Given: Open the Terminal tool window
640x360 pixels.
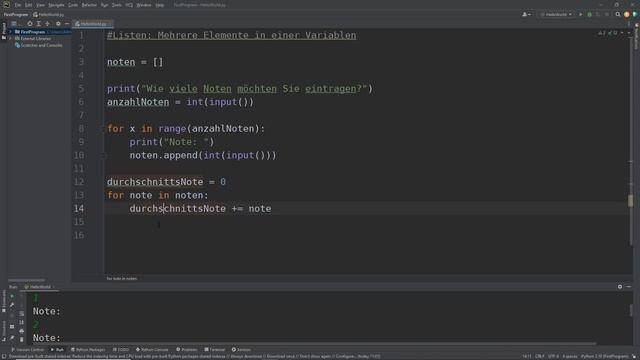Looking at the screenshot, I should 215,350.
